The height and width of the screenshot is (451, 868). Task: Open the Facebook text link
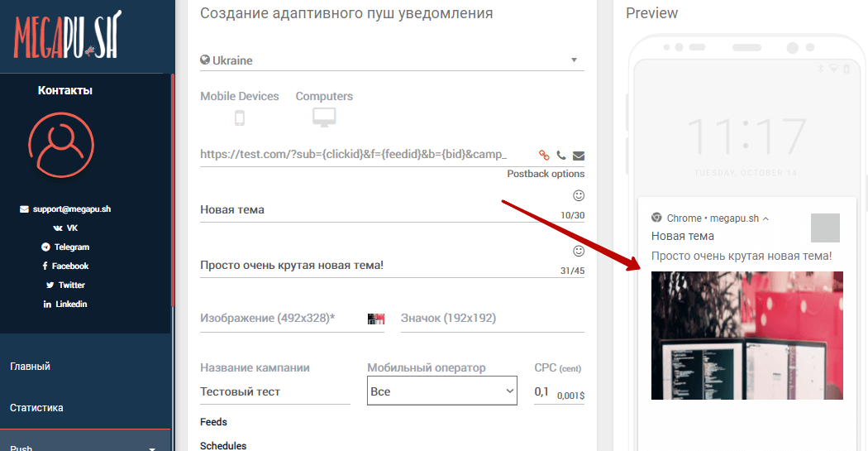tap(70, 266)
